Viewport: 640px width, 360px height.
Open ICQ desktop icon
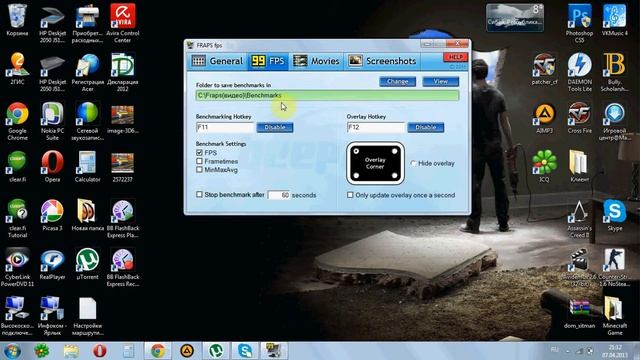click(544, 167)
